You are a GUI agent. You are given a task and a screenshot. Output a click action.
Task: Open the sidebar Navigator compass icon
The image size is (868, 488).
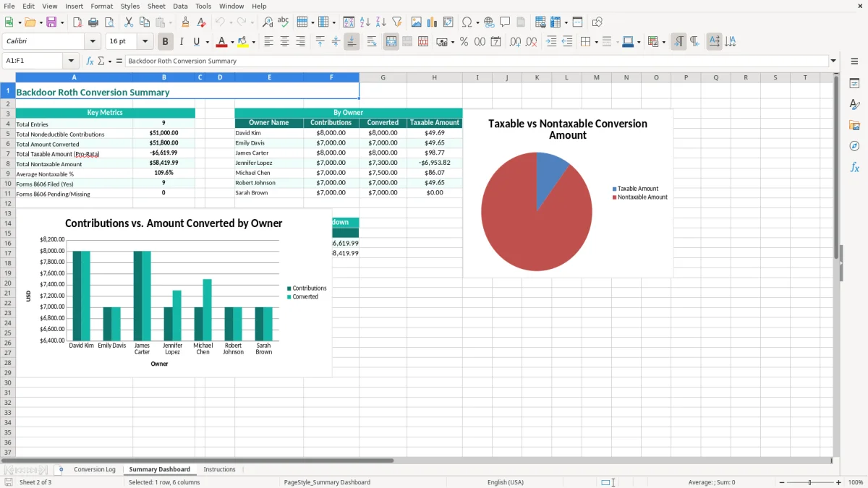click(854, 146)
